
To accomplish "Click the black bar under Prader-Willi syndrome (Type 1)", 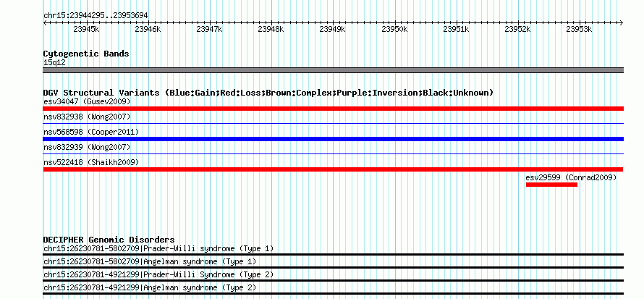I will click(x=333, y=255).
